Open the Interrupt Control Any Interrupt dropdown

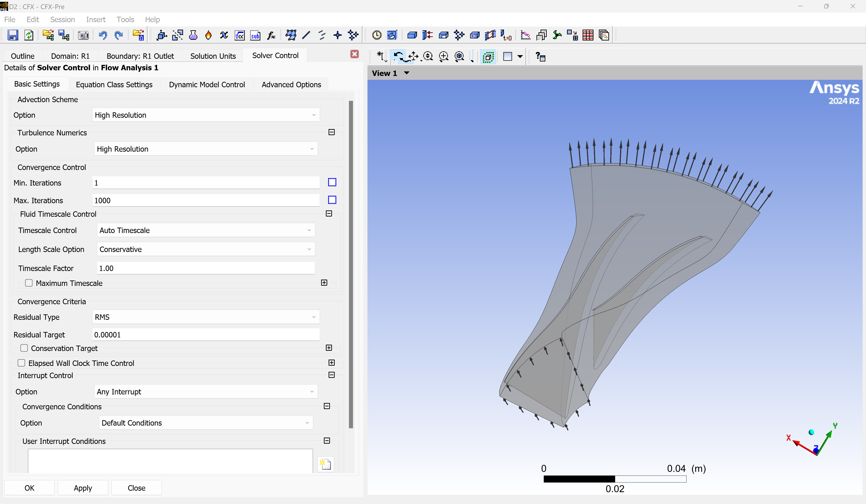click(206, 392)
